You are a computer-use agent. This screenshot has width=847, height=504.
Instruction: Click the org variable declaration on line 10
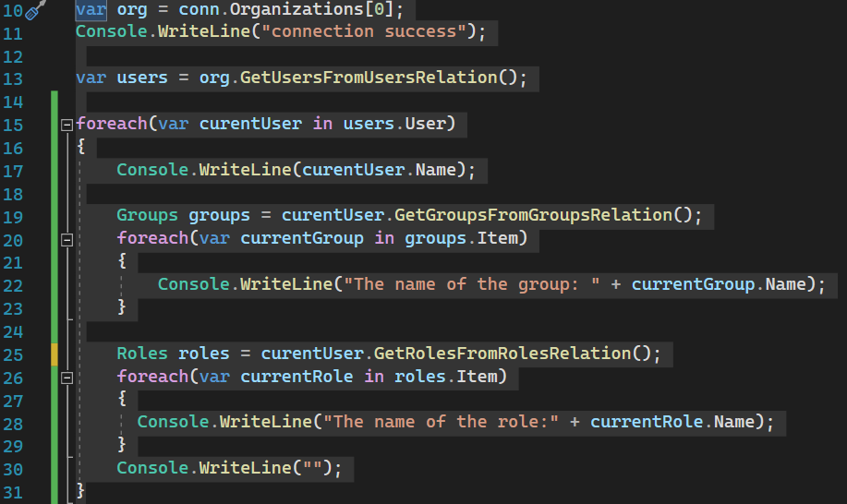[132, 9]
